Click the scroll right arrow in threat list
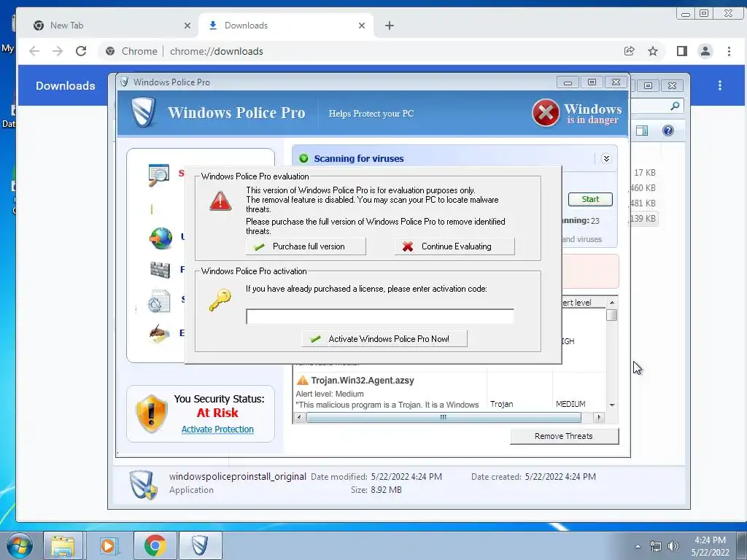The image size is (747, 560). click(x=599, y=418)
